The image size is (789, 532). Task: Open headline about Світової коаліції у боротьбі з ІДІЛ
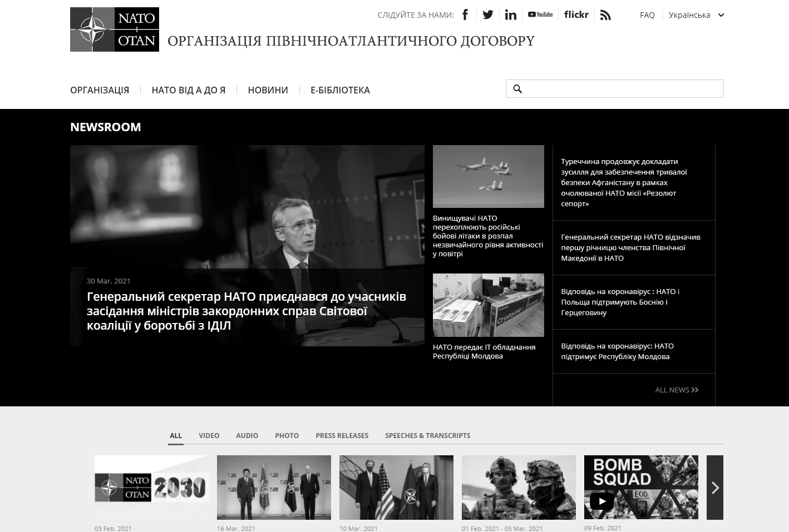[x=246, y=311]
